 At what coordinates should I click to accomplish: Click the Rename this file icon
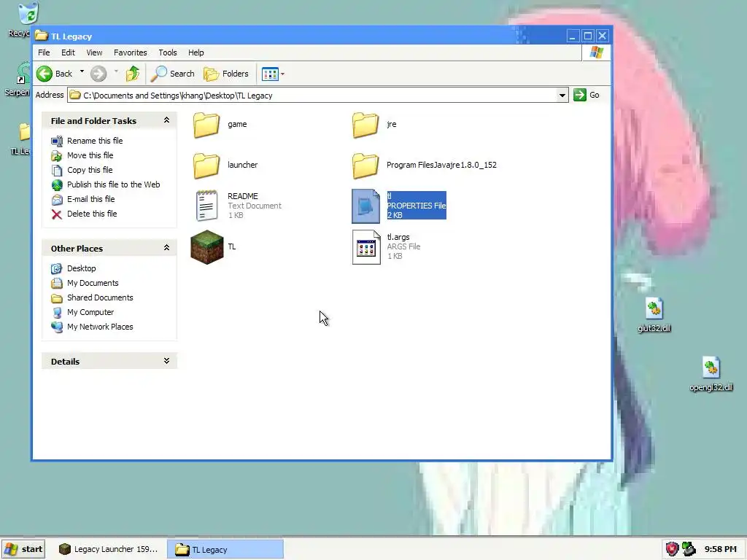pos(57,141)
